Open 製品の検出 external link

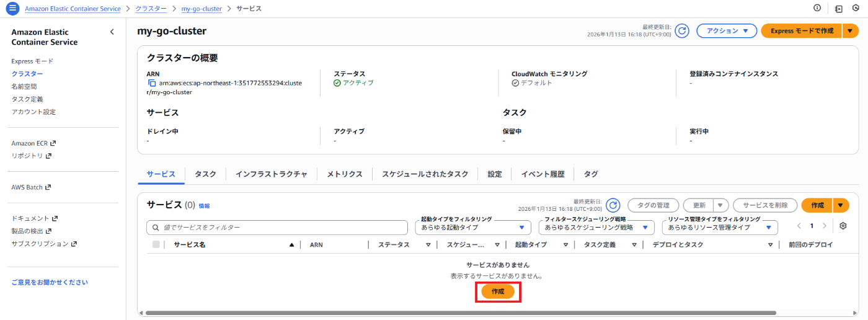pos(30,231)
